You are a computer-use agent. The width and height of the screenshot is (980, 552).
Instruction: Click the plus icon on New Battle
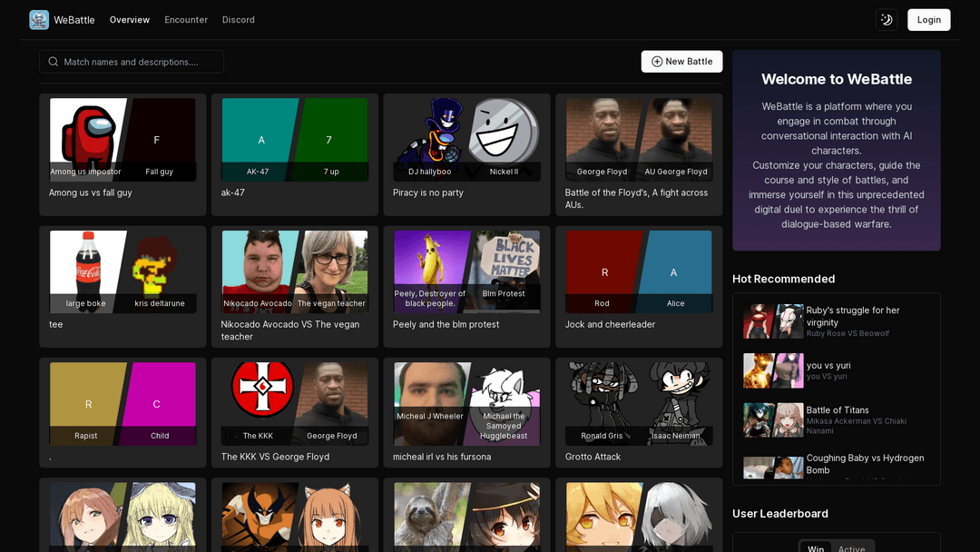pos(657,62)
